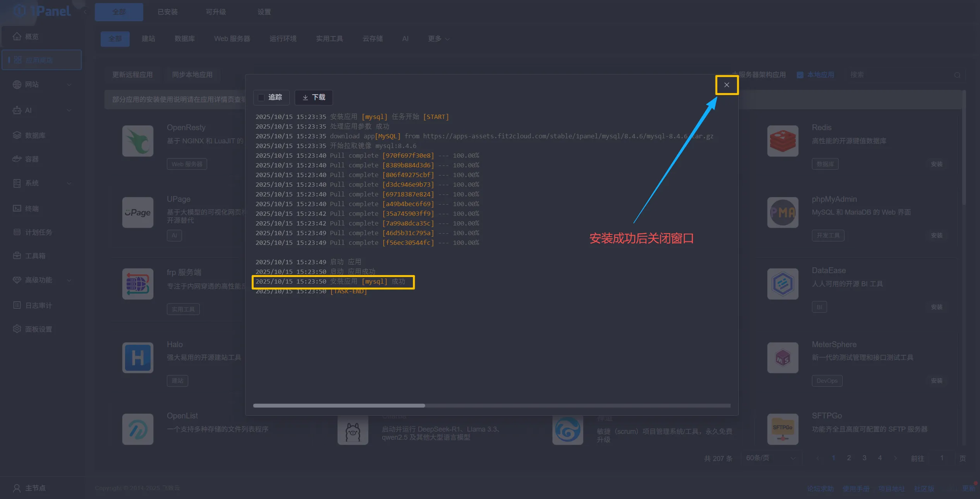Open 计划任务 scheduled tasks sidebar item
Image resolution: width=980 pixels, height=499 pixels.
pos(38,232)
